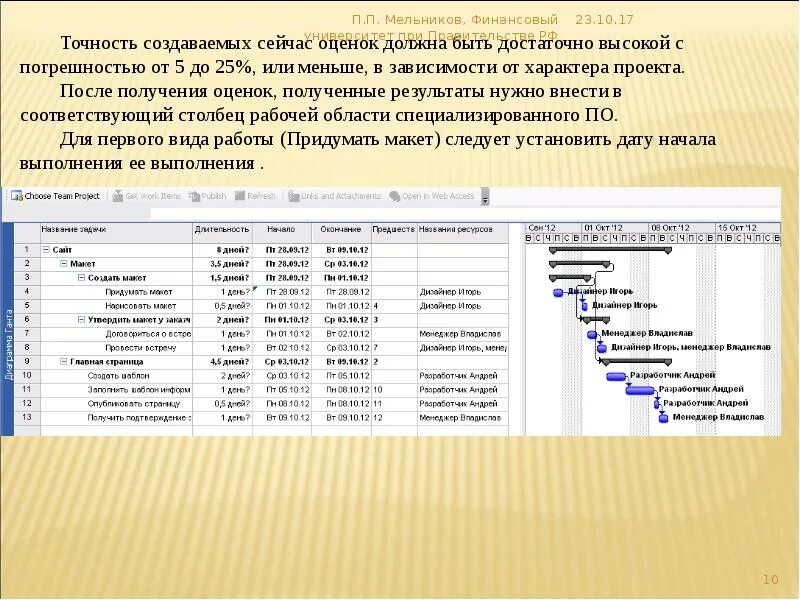Collapse the Утвердить макет у заказчика task
Viewport: 800px width, 600px height.
pos(81,320)
